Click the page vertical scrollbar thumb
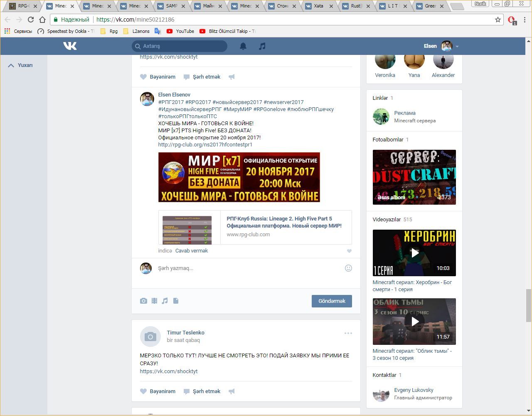The height and width of the screenshot is (416, 532). click(x=529, y=305)
